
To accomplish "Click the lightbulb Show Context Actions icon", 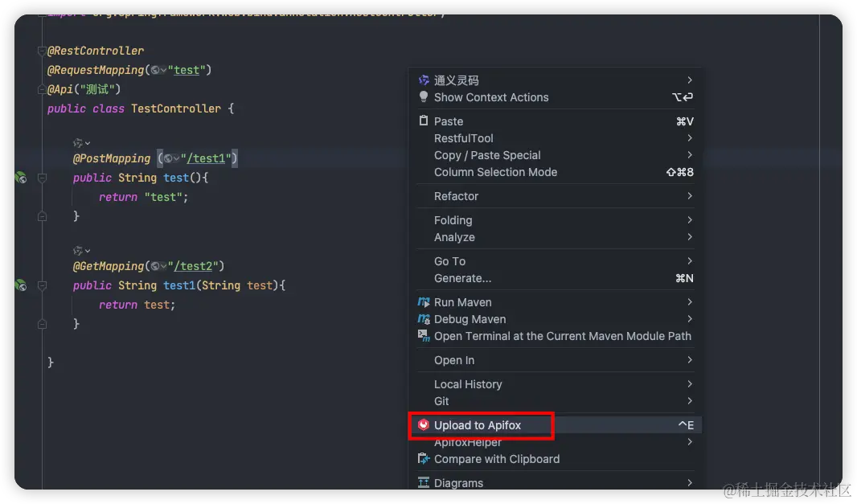I will click(x=424, y=97).
